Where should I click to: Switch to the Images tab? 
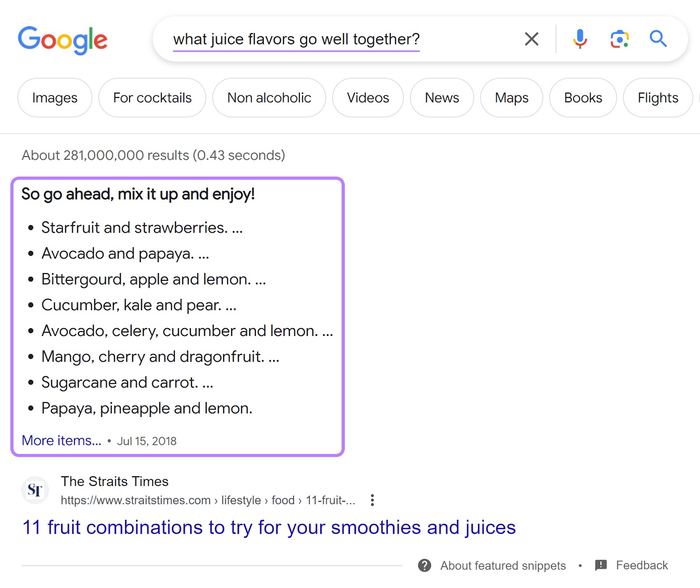point(55,98)
